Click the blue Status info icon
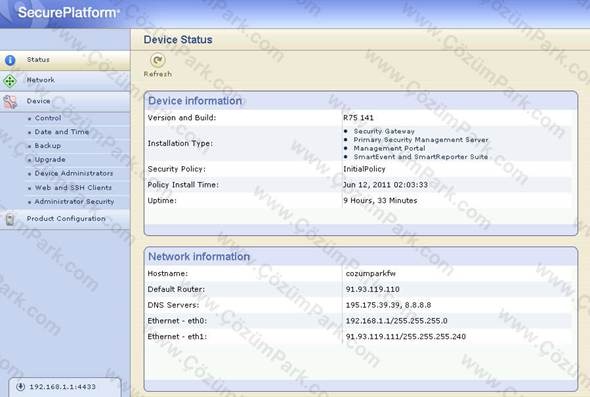 coord(10,60)
